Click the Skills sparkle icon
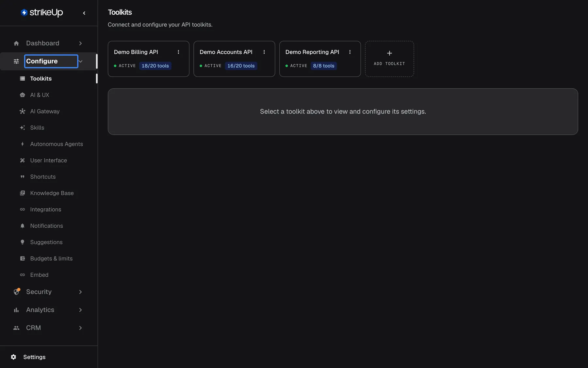This screenshot has width=588, height=368. pyautogui.click(x=23, y=128)
